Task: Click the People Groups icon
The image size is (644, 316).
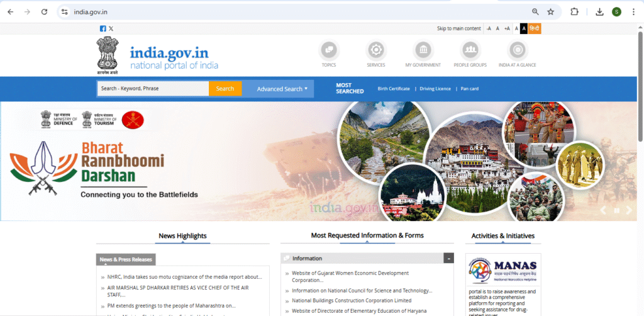Action: click(x=470, y=50)
